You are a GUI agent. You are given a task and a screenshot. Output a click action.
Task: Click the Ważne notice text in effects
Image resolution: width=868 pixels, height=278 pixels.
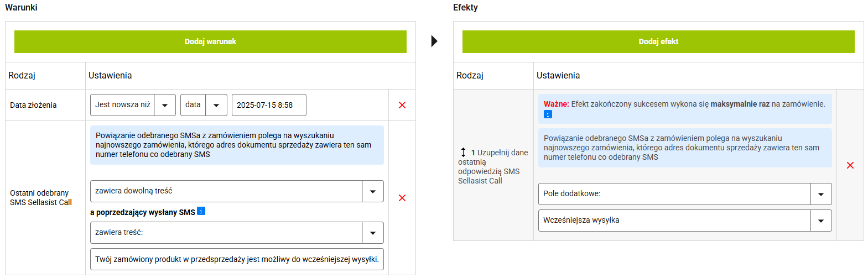pyautogui.click(x=684, y=104)
